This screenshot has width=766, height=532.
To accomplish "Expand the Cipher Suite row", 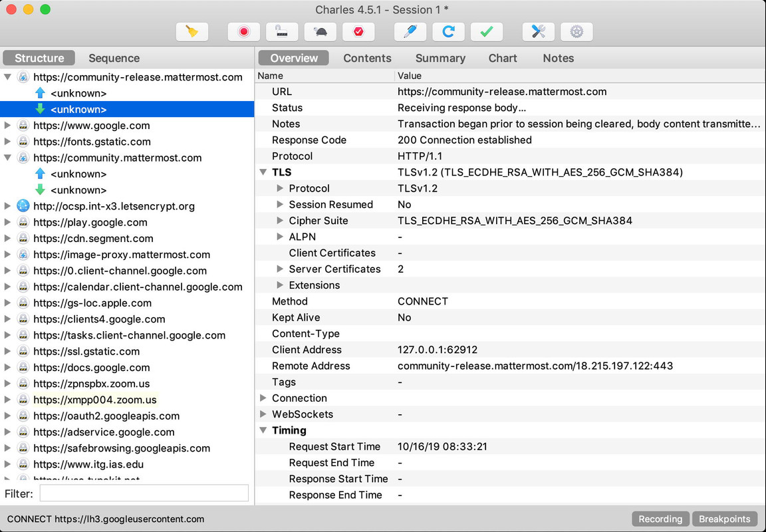I will click(280, 221).
